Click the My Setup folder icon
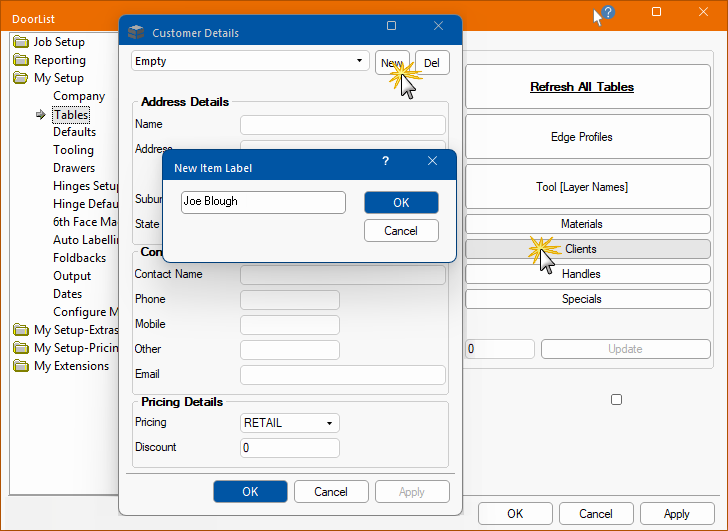This screenshot has height=531, width=728. tap(21, 78)
